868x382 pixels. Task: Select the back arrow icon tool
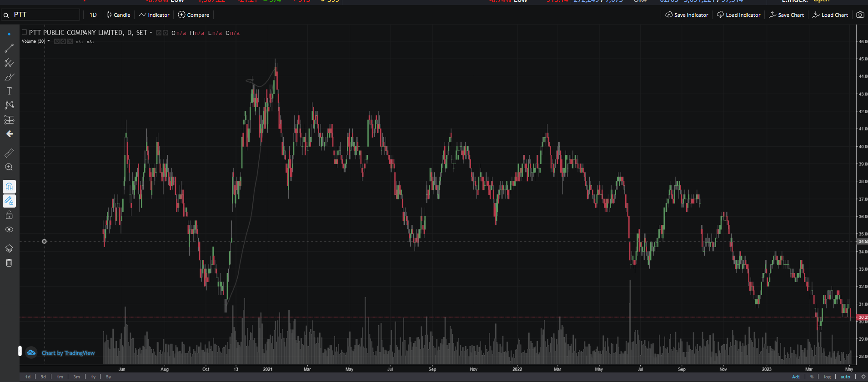[x=9, y=134]
